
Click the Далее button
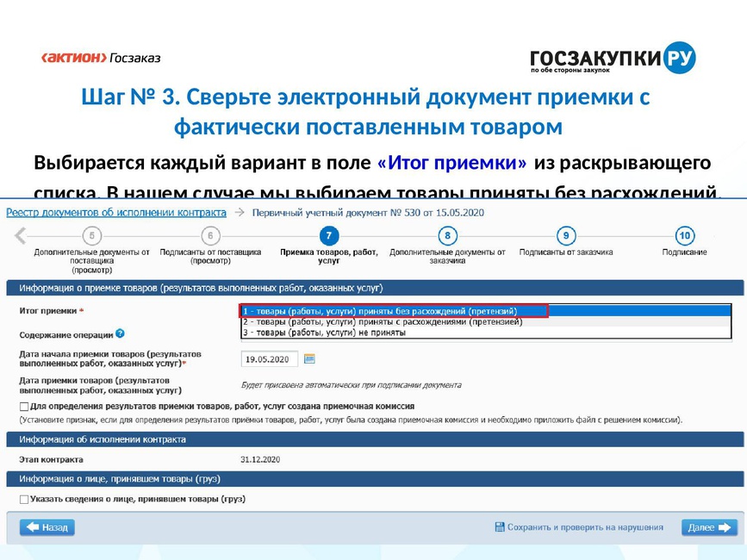(x=709, y=527)
